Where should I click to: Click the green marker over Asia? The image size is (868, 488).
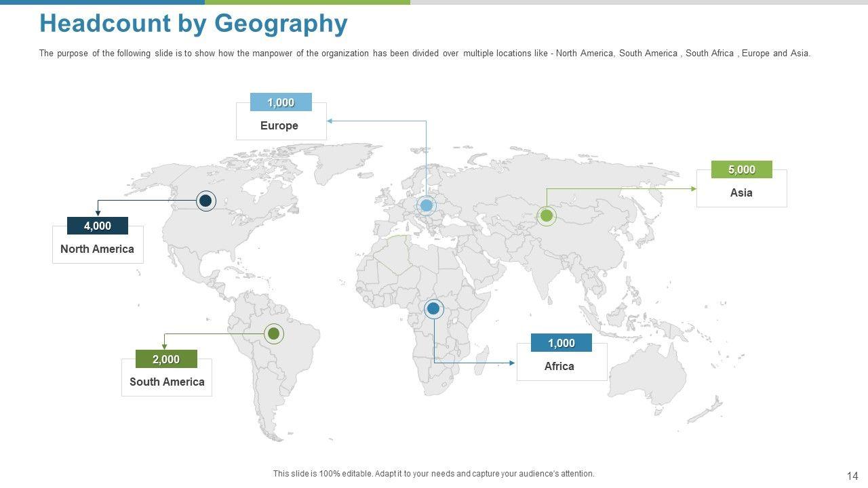[547, 216]
